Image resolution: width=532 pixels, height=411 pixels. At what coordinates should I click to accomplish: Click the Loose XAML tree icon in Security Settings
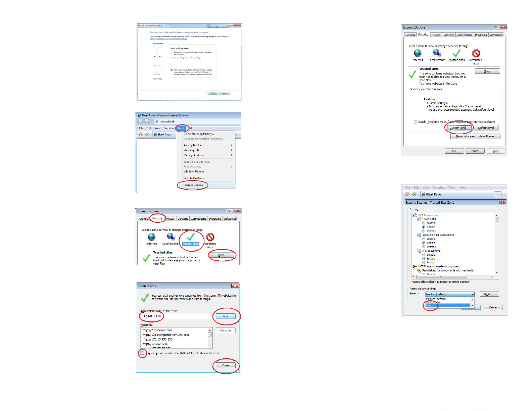(419, 219)
